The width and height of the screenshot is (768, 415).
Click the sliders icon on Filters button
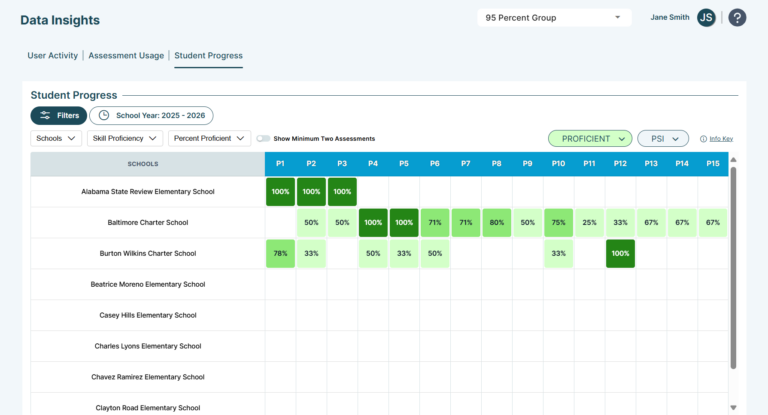(x=45, y=115)
